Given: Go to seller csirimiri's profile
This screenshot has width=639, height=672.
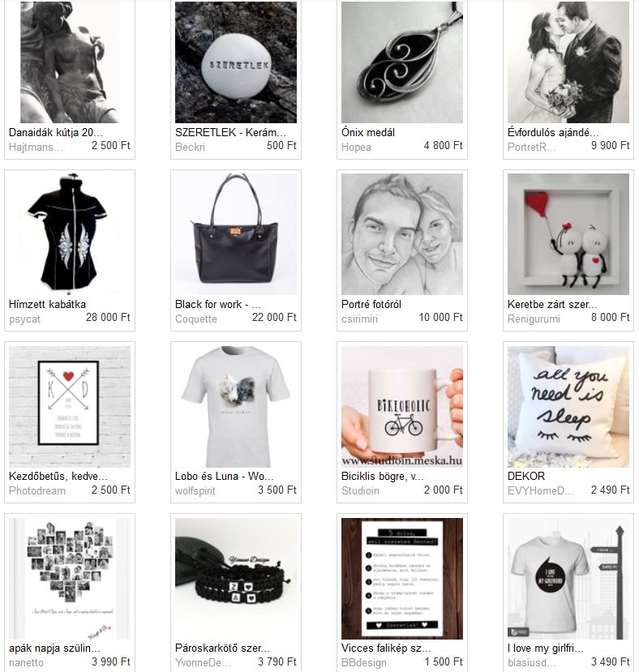Looking at the screenshot, I should pos(359,319).
